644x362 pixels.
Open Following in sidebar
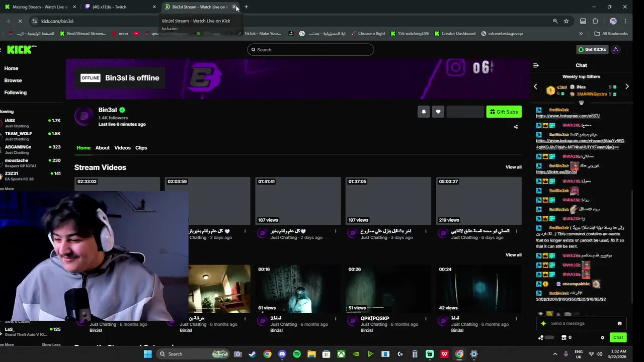[16, 93]
